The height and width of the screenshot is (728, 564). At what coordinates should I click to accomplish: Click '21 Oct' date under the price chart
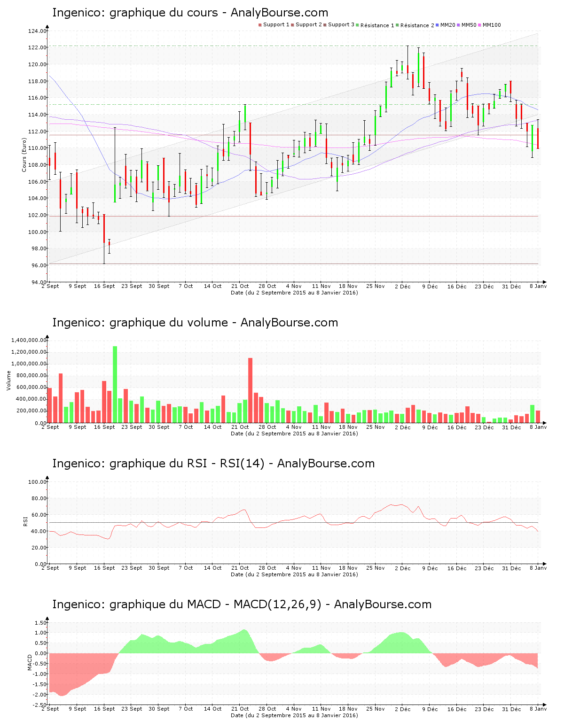[x=240, y=286]
